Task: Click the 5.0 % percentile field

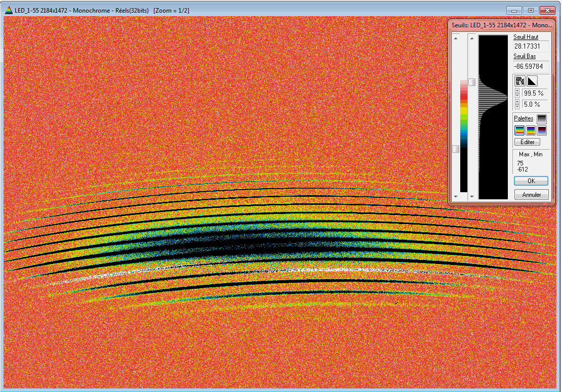Action: point(535,104)
